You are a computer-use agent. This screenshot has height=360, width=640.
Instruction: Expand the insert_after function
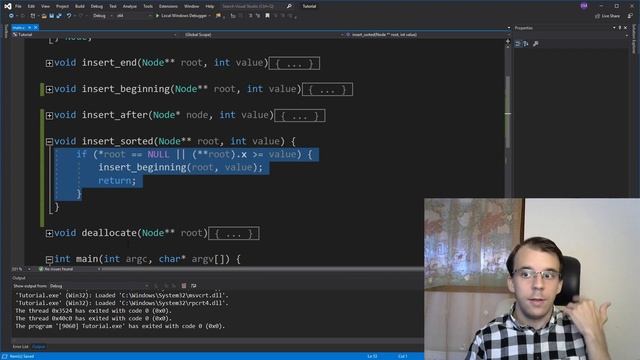[49, 116]
